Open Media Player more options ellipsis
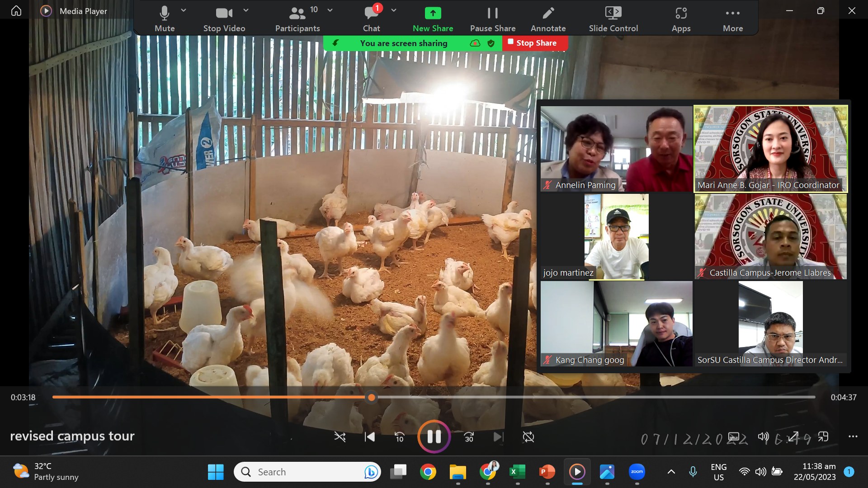The height and width of the screenshot is (488, 868). click(x=853, y=436)
